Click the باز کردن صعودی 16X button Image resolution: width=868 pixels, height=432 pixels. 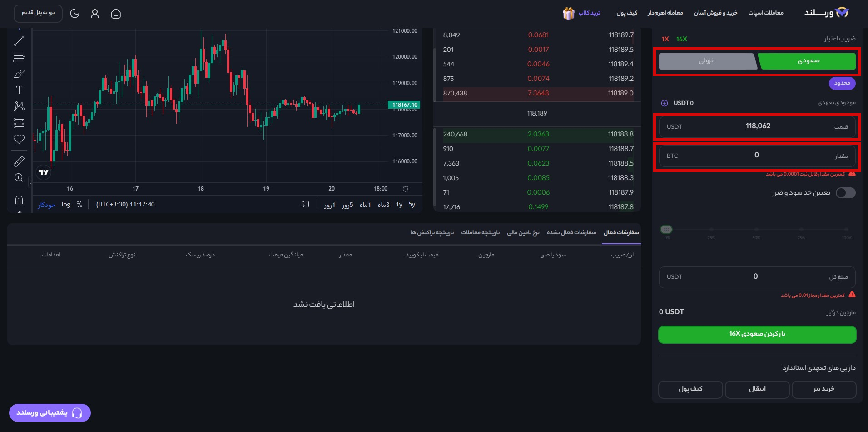click(x=756, y=334)
